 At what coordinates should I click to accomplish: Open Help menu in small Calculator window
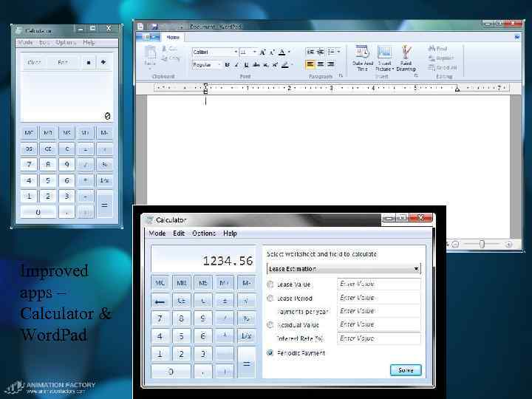pos(89,42)
